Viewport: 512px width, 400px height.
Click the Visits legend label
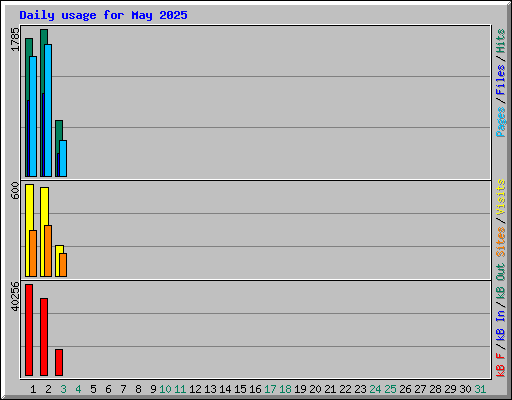501,197
